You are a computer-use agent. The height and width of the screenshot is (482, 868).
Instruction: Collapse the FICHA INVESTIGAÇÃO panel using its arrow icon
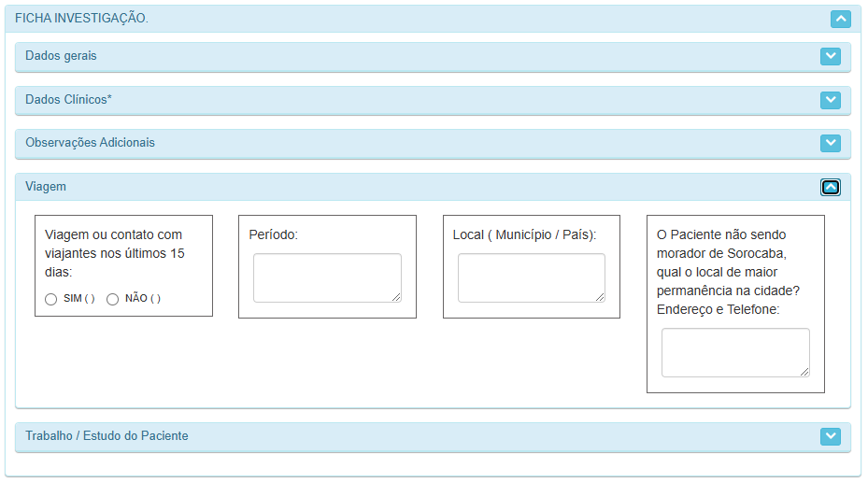[x=841, y=18]
